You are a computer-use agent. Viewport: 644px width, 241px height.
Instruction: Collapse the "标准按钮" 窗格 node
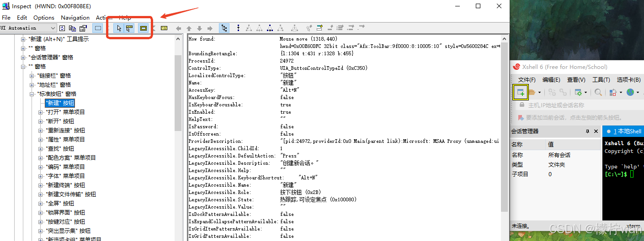32,94
